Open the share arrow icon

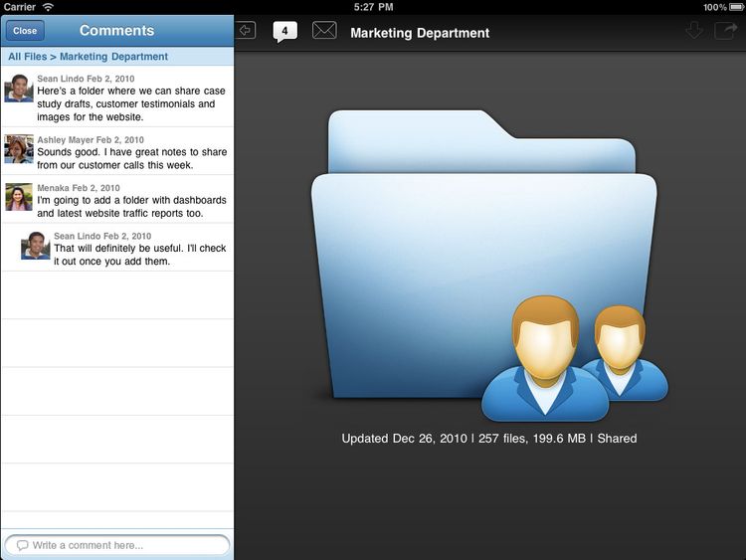pos(723,31)
